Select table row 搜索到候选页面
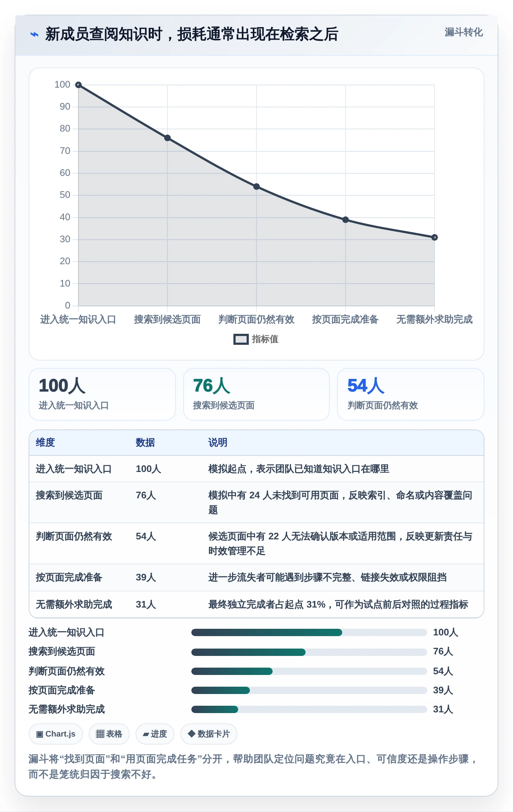Image resolution: width=513 pixels, height=812 pixels. coord(256,502)
